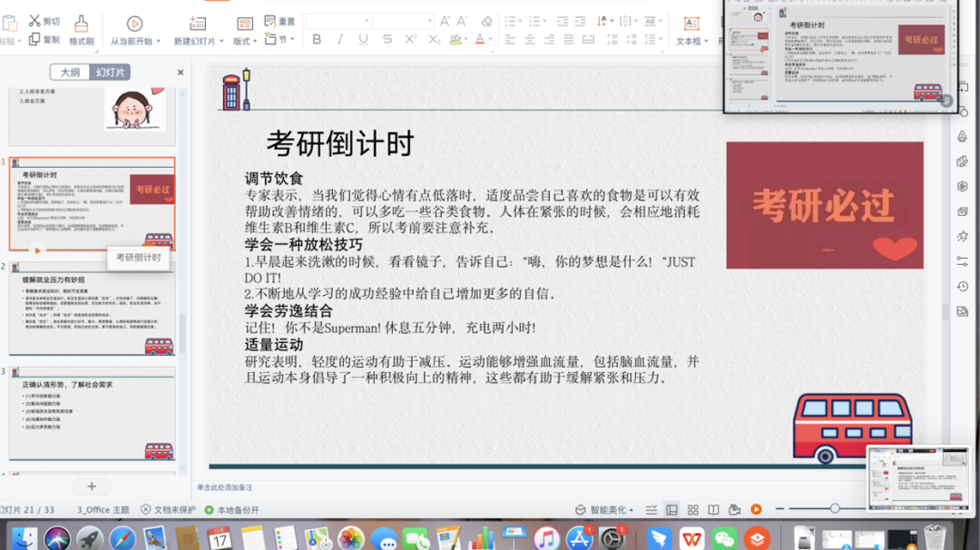
Task: Click the 文档未保护 status button
Action: 168,510
